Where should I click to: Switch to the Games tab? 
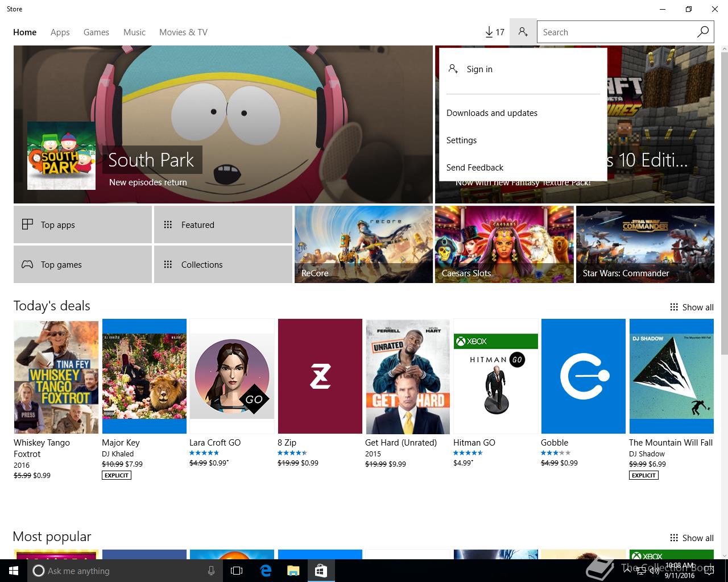(96, 32)
